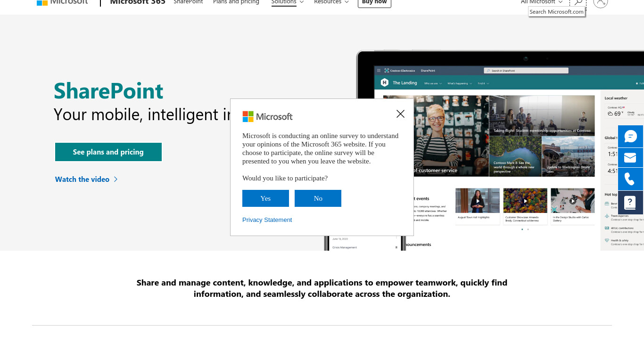Open the SharePoint nav item

pos(188,2)
